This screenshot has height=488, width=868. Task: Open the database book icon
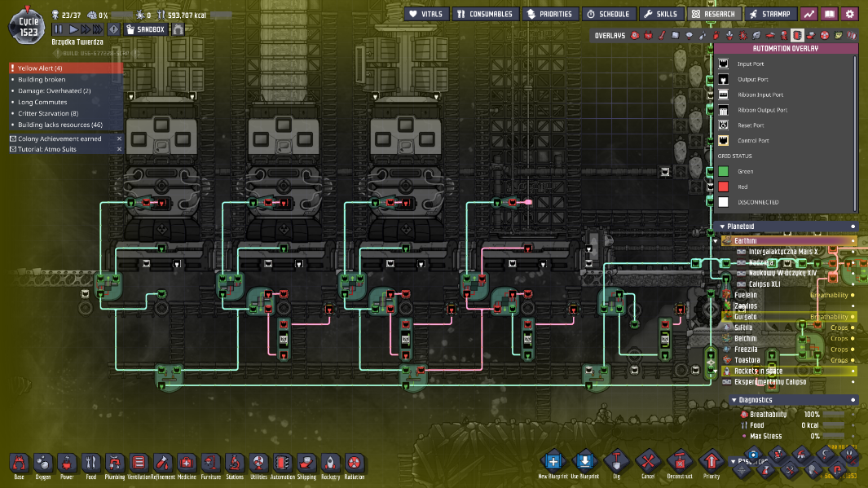829,14
